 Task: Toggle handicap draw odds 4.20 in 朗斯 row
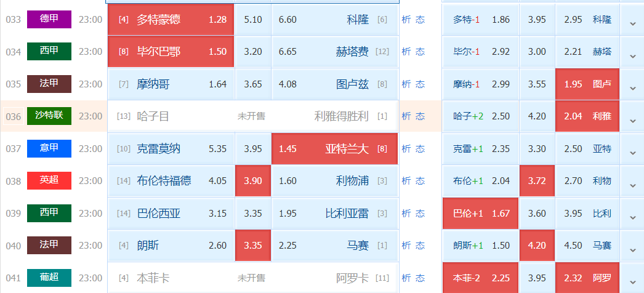pyautogui.click(x=537, y=246)
